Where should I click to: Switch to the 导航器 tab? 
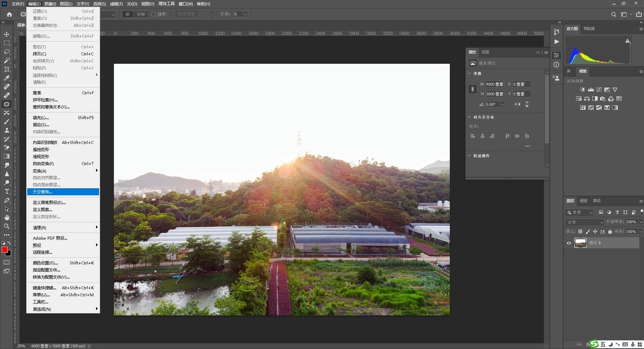tap(589, 28)
